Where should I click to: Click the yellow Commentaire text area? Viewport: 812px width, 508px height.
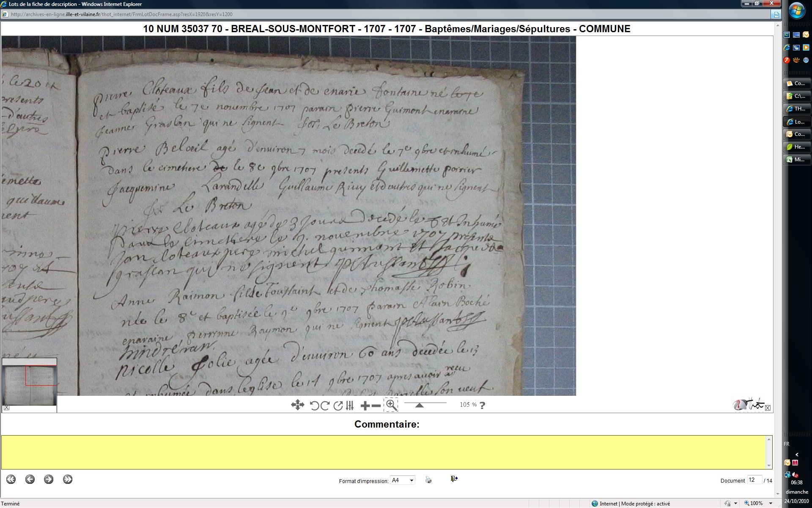pos(384,452)
